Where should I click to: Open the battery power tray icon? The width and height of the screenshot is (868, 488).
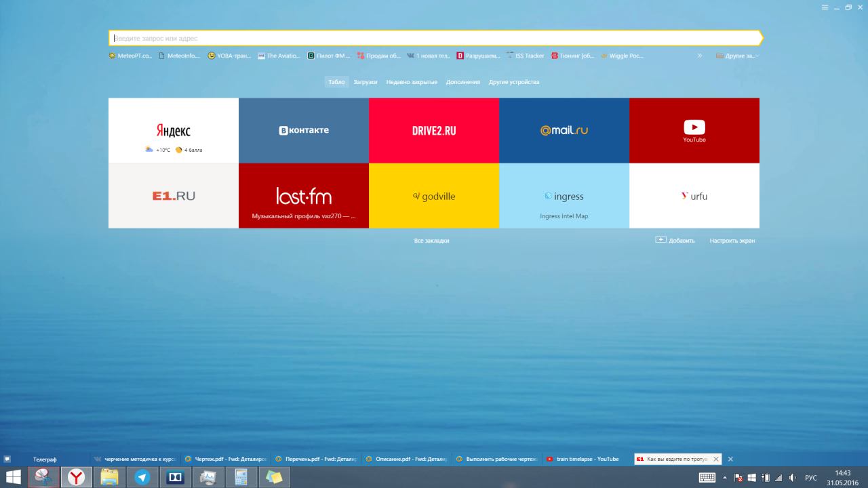pos(766,477)
